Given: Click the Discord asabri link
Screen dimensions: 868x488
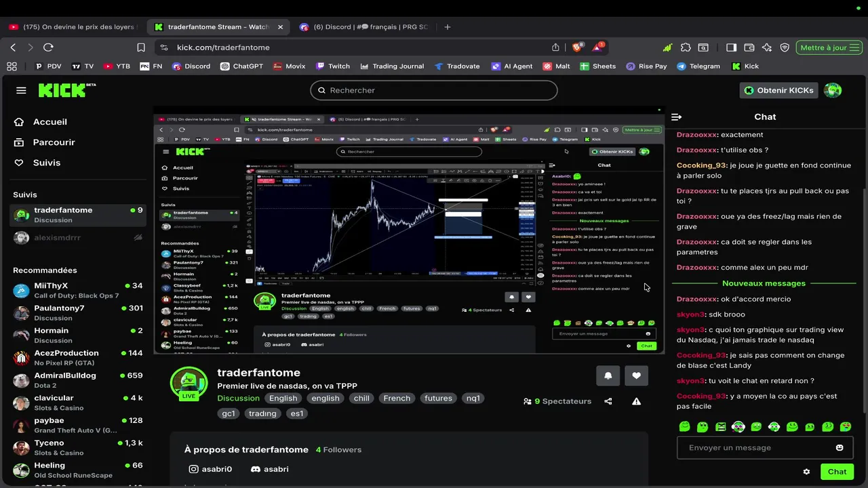Looking at the screenshot, I should [x=270, y=469].
